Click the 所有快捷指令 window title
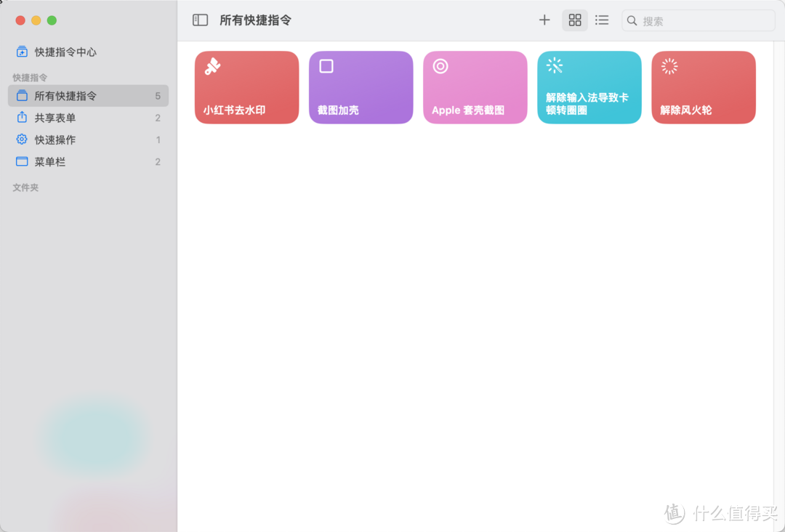This screenshot has height=532, width=785. point(255,20)
